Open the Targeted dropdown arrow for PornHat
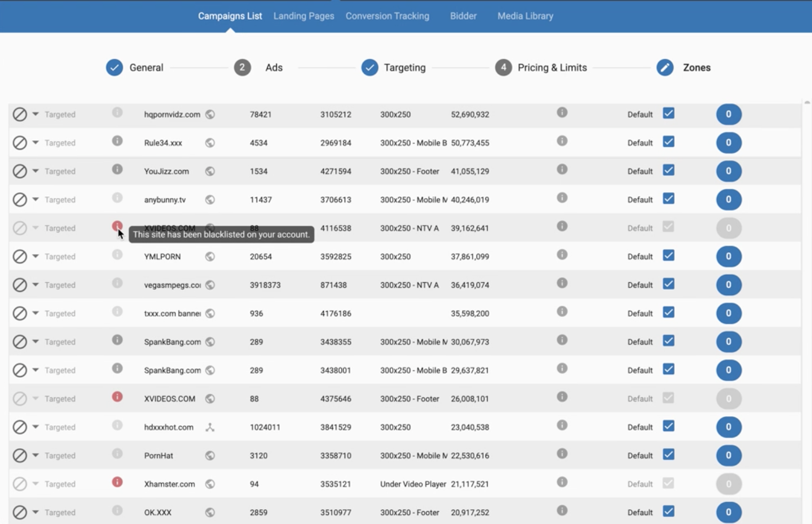Viewport: 812px width, 524px height. (x=36, y=456)
